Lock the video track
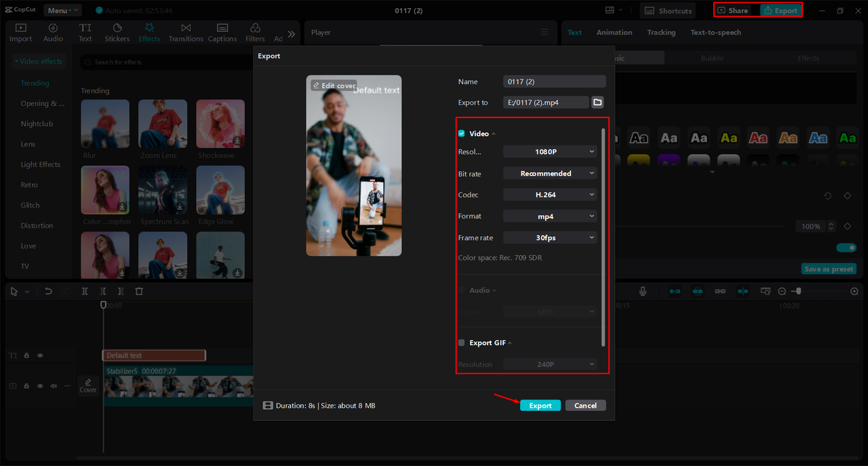The width and height of the screenshot is (868, 466). 26,385
